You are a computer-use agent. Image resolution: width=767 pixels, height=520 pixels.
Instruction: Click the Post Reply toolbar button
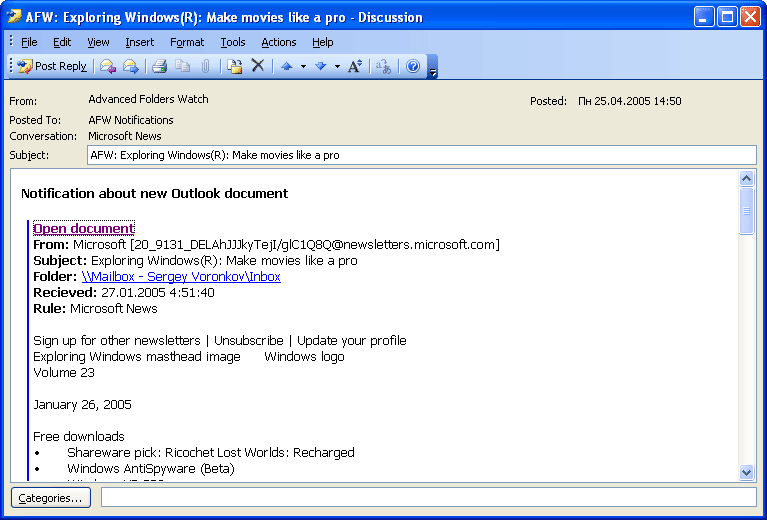52,66
